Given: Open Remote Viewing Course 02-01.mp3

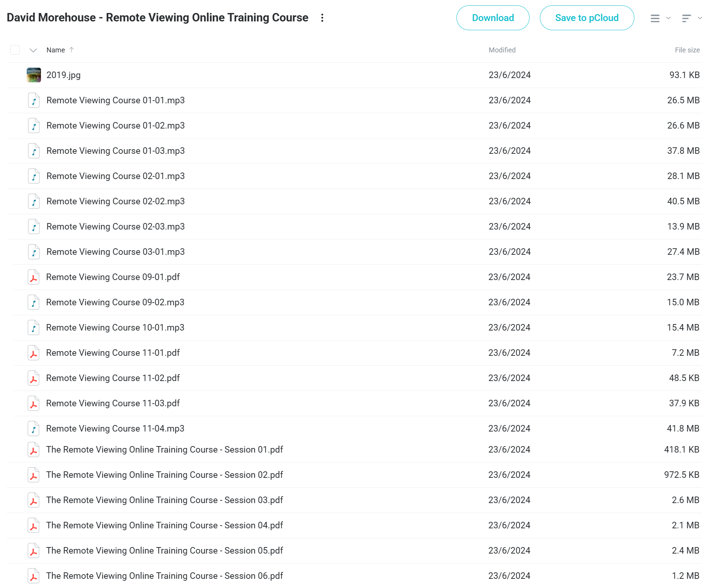Looking at the screenshot, I should click(x=116, y=176).
